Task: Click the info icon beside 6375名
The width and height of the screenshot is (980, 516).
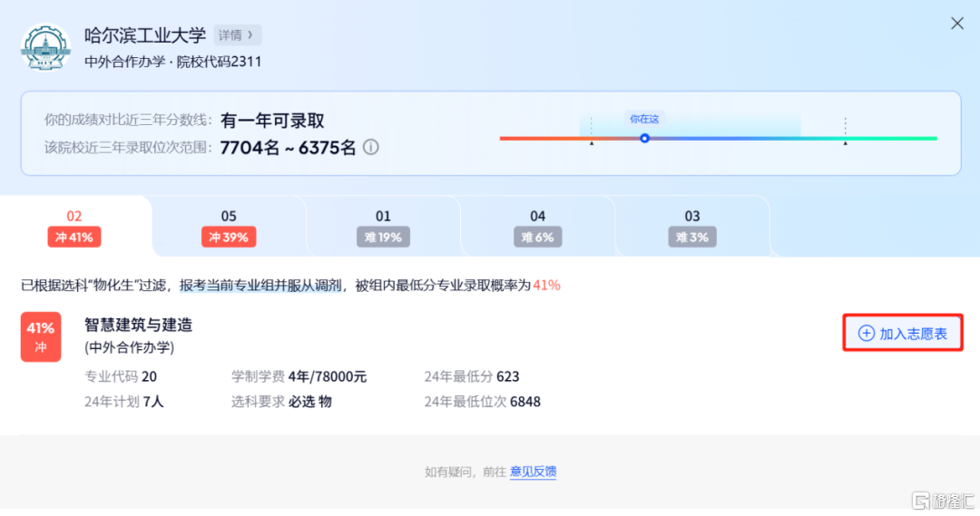Action: 370,148
